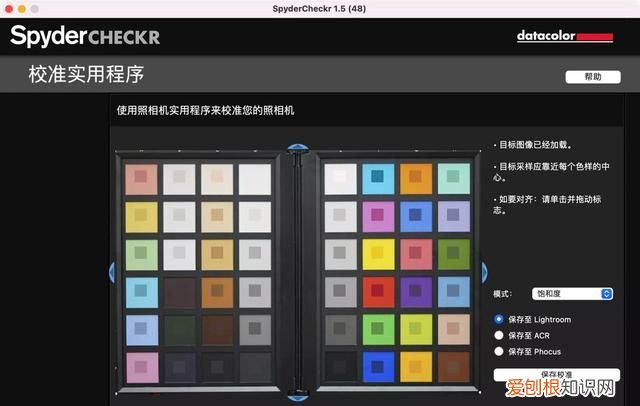This screenshot has width=640, height=406.
Task: Select the 保存至 Lightroom radio option
Action: click(x=498, y=319)
